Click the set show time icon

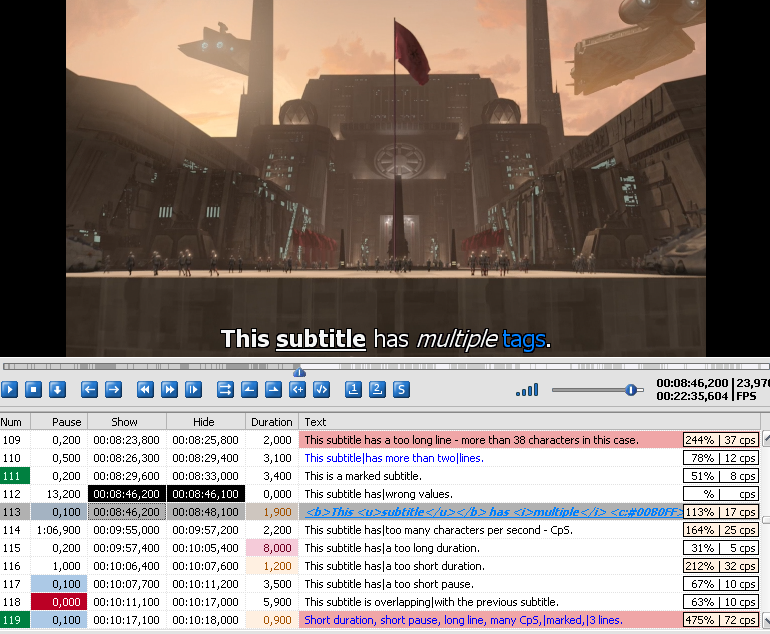(249, 389)
